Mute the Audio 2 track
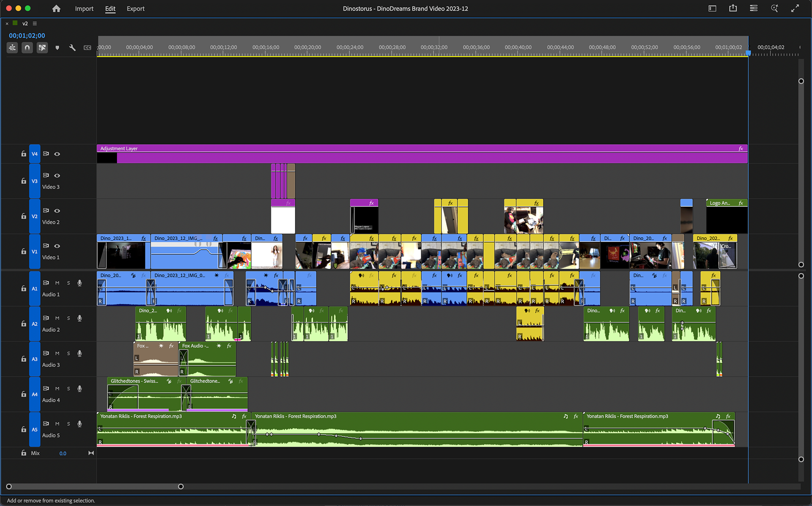Viewport: 812px width, 506px height. [x=57, y=318]
